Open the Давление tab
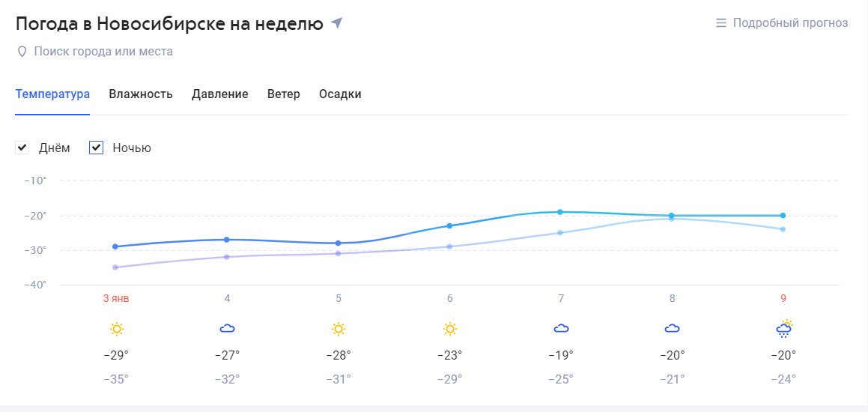 click(x=219, y=94)
